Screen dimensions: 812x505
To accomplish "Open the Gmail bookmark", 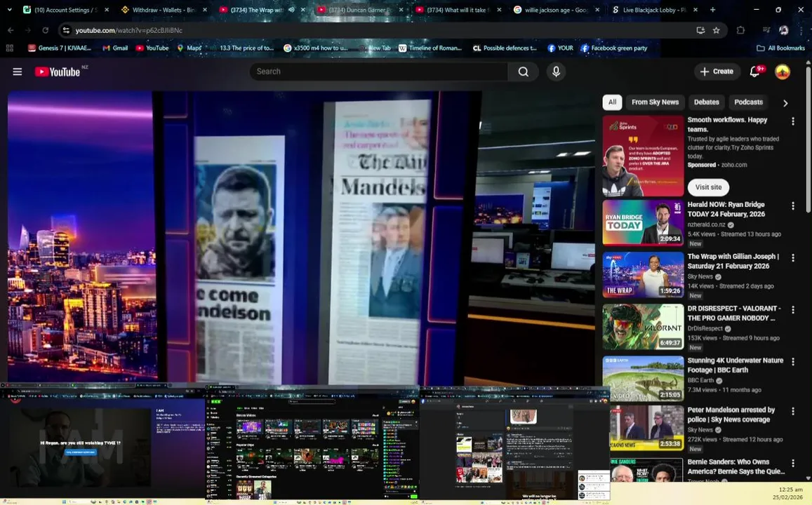I will [115, 48].
